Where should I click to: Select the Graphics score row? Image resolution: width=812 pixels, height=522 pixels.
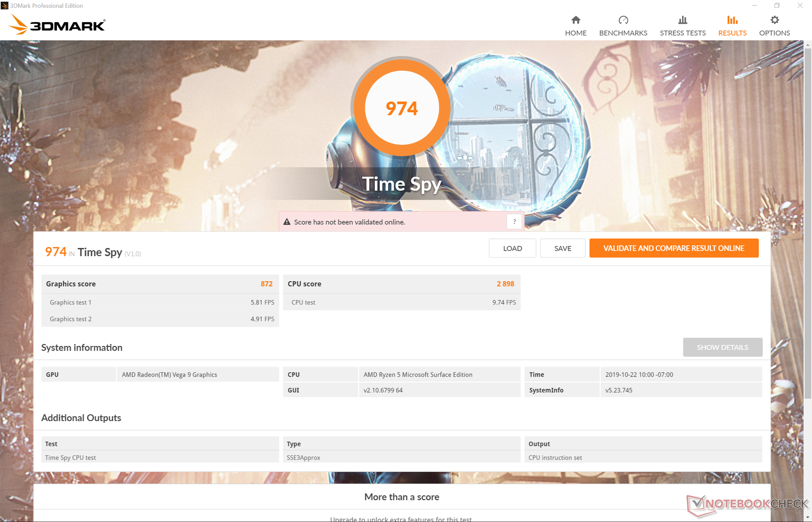click(x=160, y=284)
